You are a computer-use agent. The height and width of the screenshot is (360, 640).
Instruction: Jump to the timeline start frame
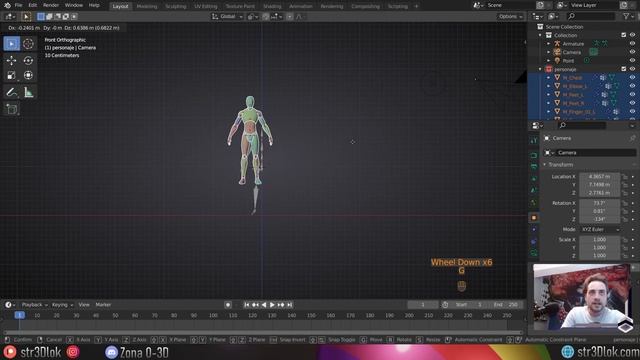247,305
